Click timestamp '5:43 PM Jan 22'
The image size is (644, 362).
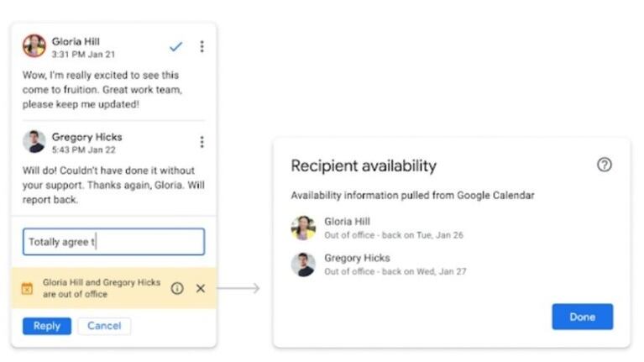83,150
